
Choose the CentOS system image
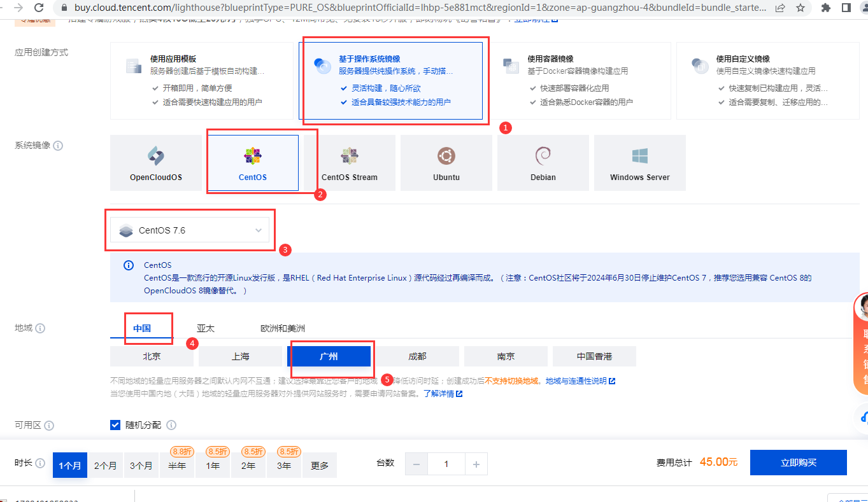253,163
